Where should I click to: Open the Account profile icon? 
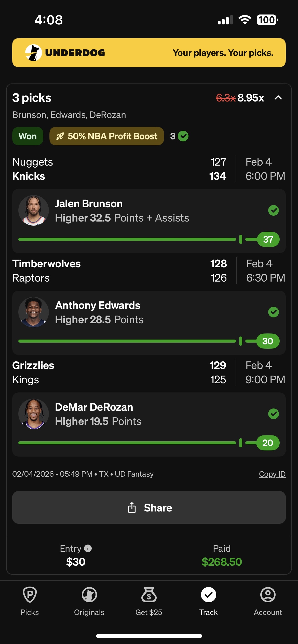coord(268,595)
